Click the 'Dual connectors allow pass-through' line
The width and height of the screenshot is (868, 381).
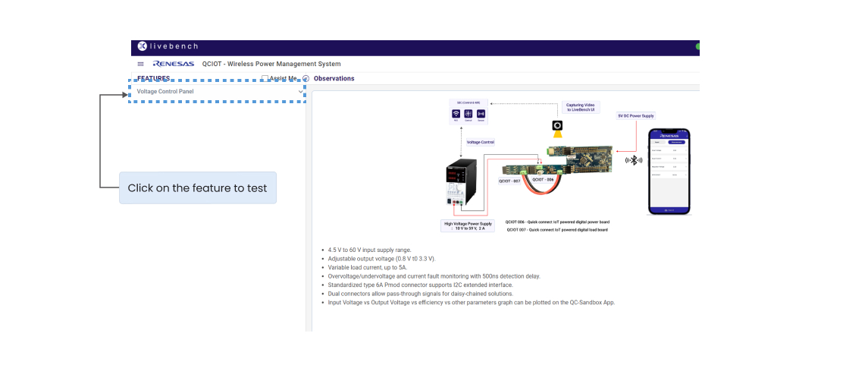click(420, 294)
